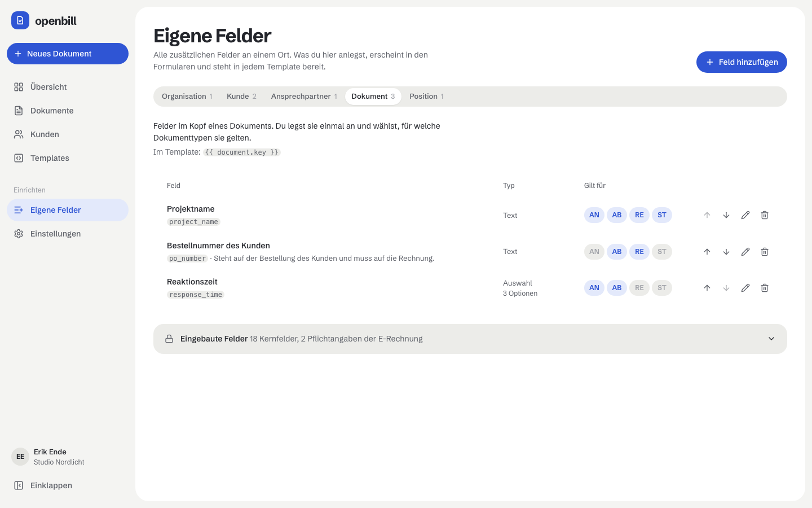This screenshot has width=812, height=508.
Task: Click the Bestellnummer des Kunden title
Action: tap(218, 246)
